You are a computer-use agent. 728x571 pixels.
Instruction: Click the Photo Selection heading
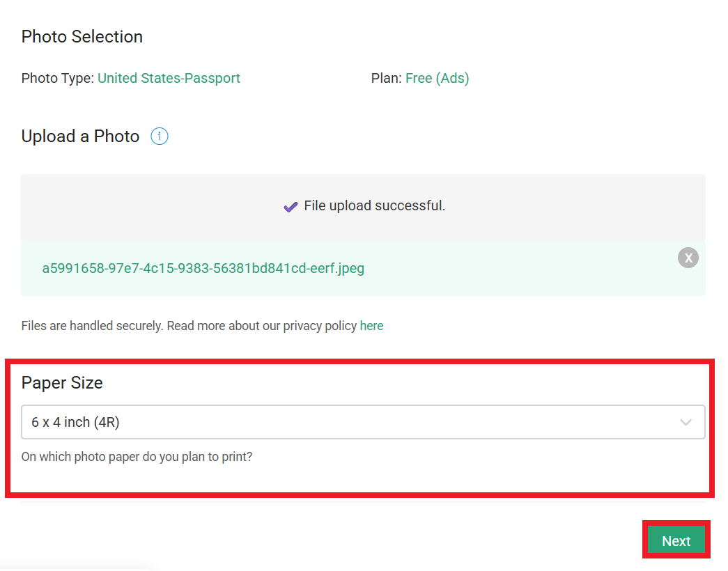click(82, 37)
